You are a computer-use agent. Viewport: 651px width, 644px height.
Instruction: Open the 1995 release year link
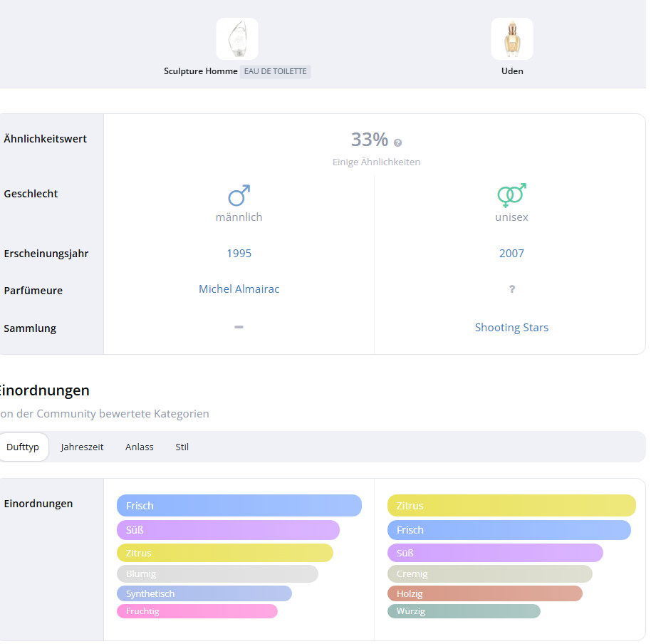pyautogui.click(x=239, y=253)
